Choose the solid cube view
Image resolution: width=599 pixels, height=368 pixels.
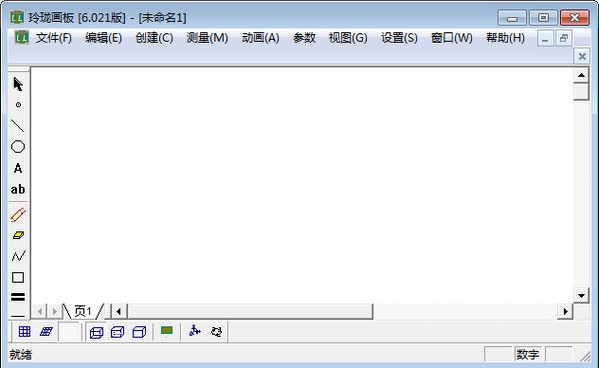pos(139,332)
